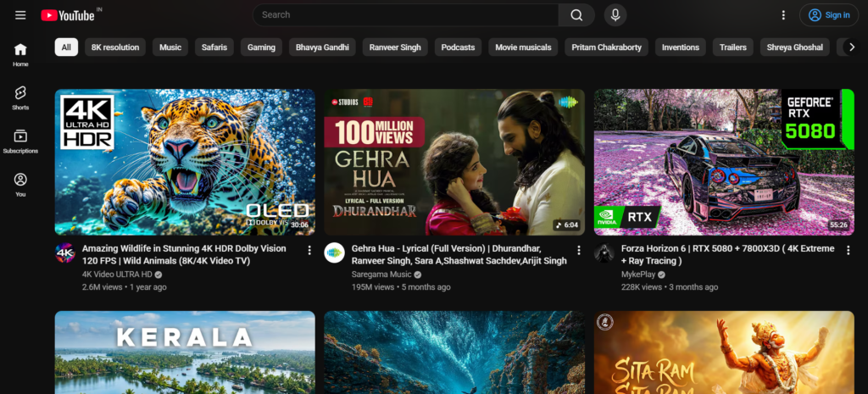Open options menu for Forza Horizon video
The width and height of the screenshot is (868, 394).
848,250
